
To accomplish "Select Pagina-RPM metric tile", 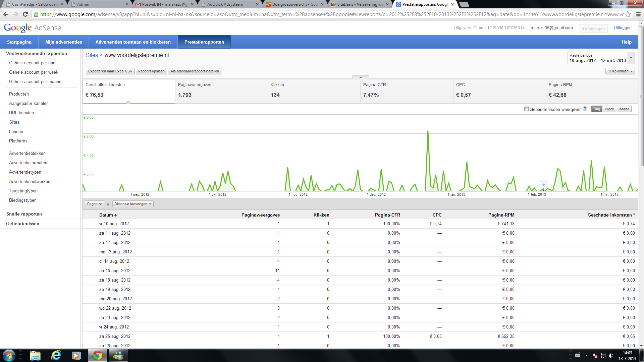I will click(x=592, y=91).
